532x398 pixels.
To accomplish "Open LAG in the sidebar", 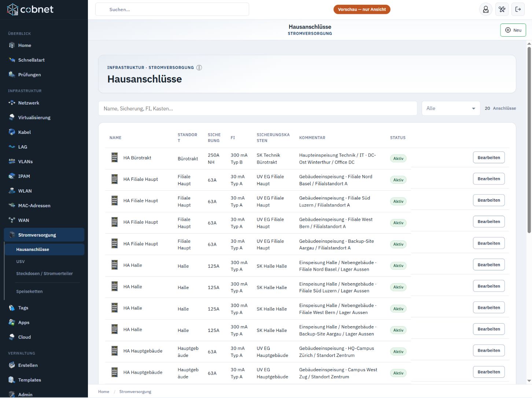I will (44, 147).
